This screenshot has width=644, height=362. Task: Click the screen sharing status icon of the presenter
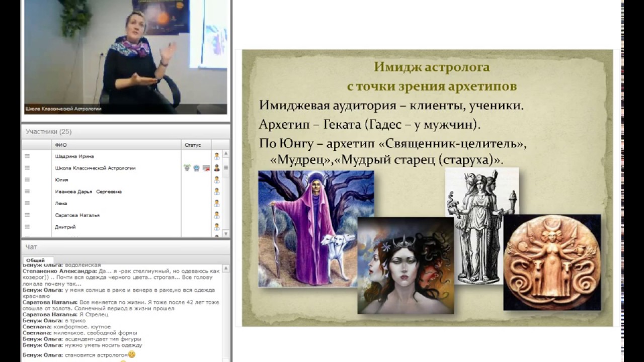pyautogui.click(x=206, y=168)
